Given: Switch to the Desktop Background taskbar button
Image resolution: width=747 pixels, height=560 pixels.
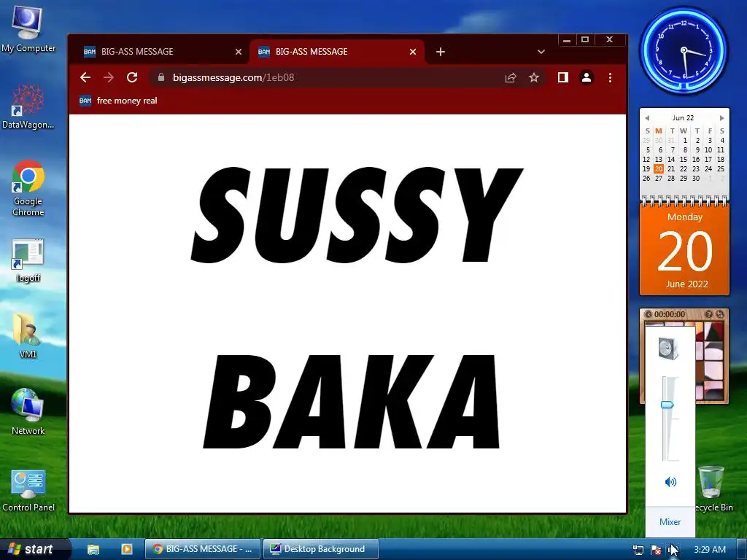Looking at the screenshot, I should tap(321, 549).
